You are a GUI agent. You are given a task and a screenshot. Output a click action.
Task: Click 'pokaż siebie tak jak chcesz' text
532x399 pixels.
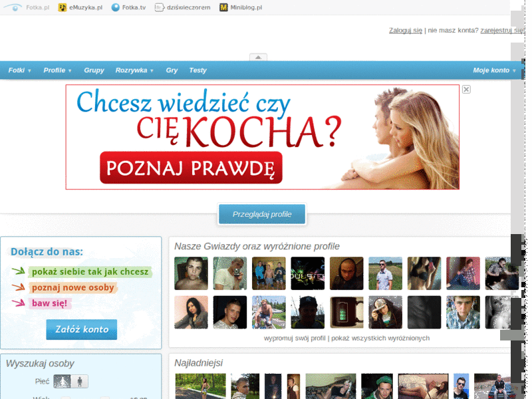tap(90, 272)
